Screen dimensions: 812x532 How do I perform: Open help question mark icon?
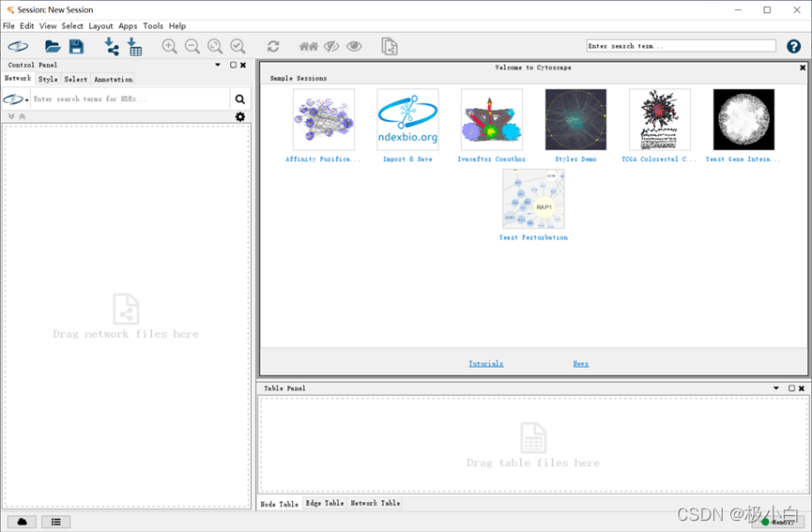pos(793,47)
